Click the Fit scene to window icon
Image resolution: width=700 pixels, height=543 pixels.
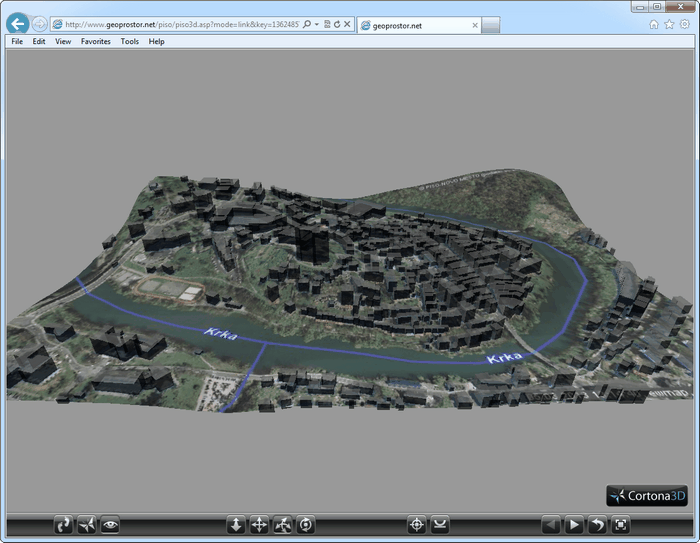[620, 524]
